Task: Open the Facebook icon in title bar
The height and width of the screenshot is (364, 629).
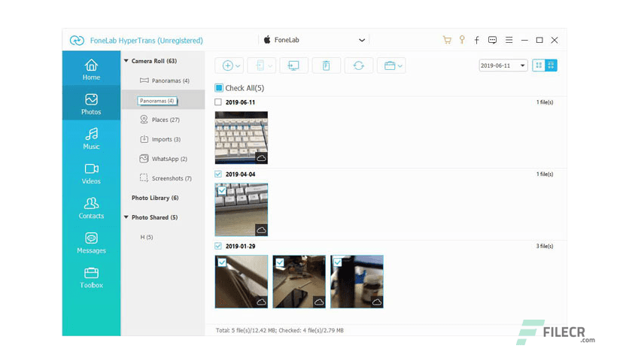Action: 476,40
